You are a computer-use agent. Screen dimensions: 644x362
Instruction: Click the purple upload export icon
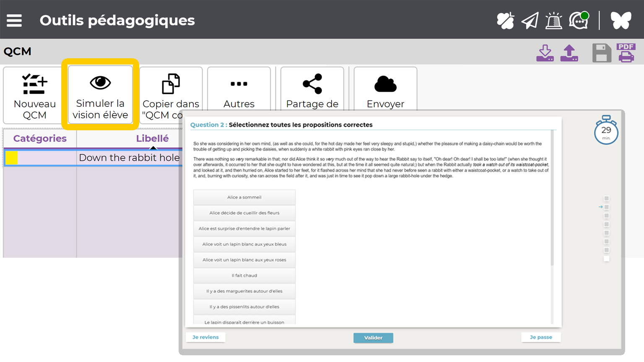pyautogui.click(x=569, y=53)
